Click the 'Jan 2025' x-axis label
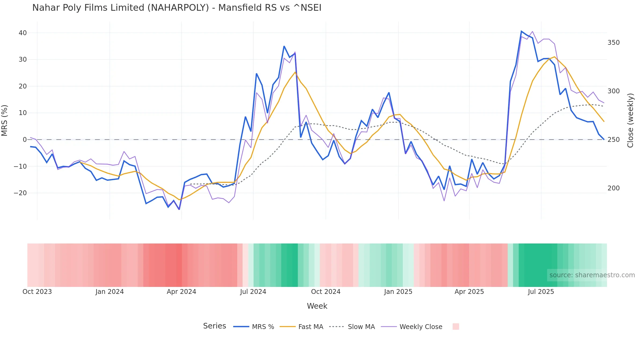 398,292
